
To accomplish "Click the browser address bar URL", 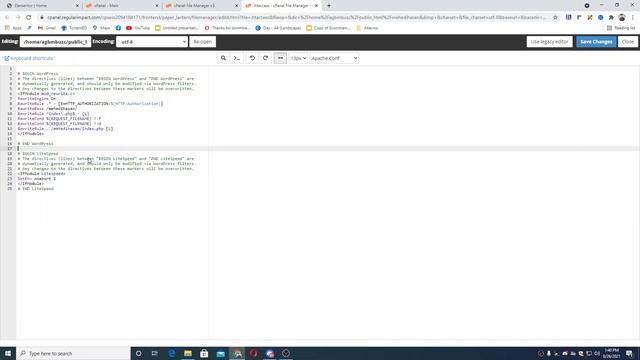I will coord(296,18).
